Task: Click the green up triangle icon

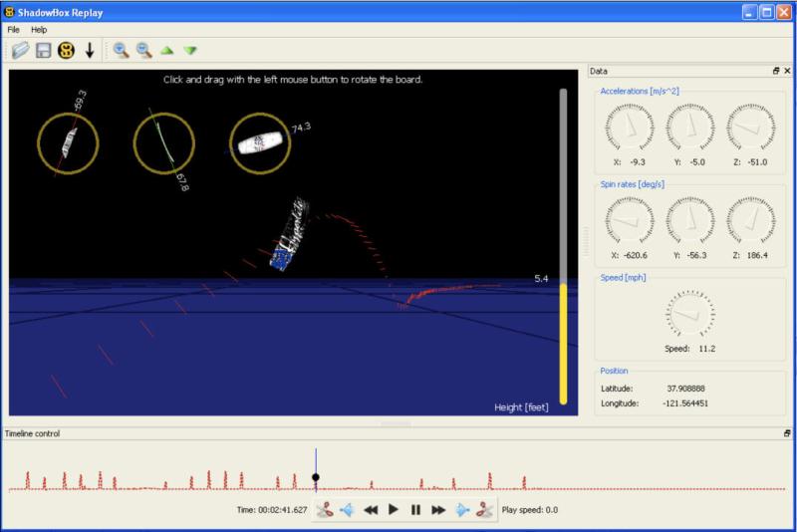Action: click(167, 50)
